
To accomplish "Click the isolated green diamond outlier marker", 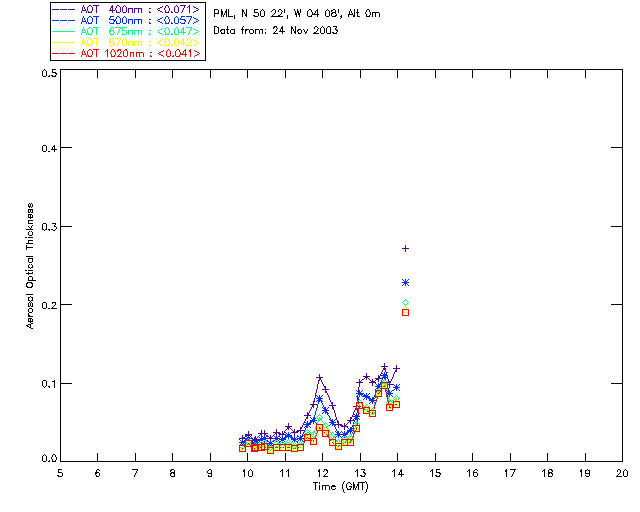I will coord(405,303).
